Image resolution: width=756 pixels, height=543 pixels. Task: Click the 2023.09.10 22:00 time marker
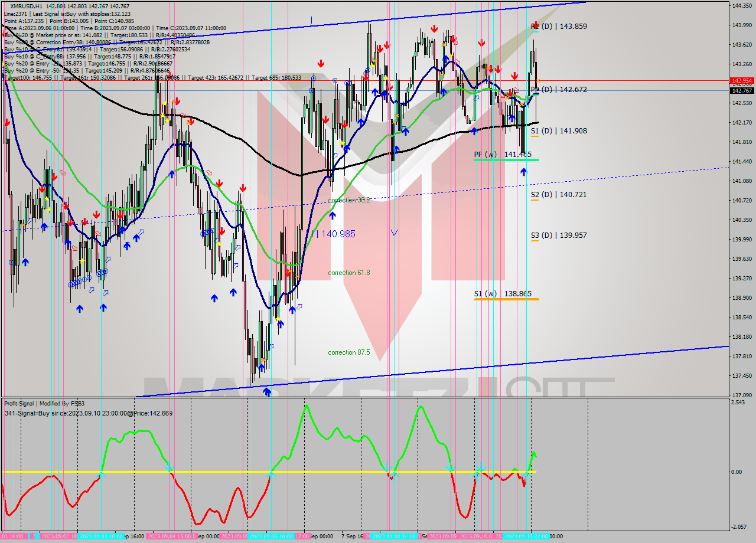click(526, 536)
